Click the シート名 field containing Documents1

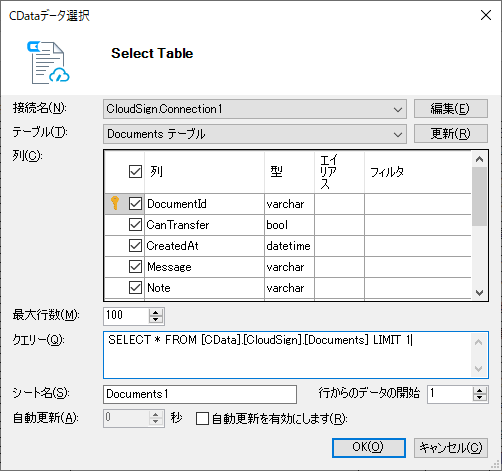coord(200,394)
